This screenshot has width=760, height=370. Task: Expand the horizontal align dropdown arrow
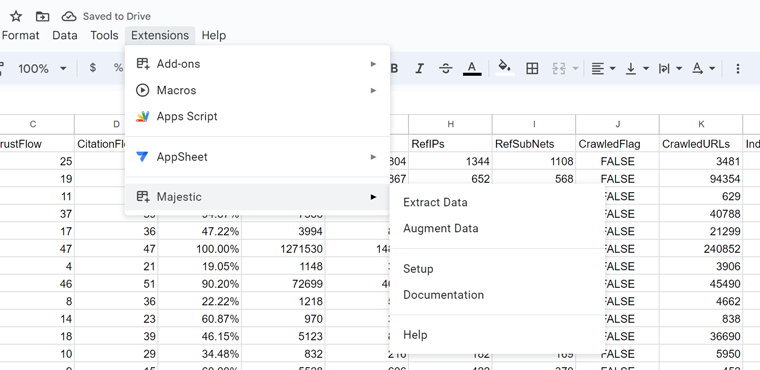[x=613, y=69]
